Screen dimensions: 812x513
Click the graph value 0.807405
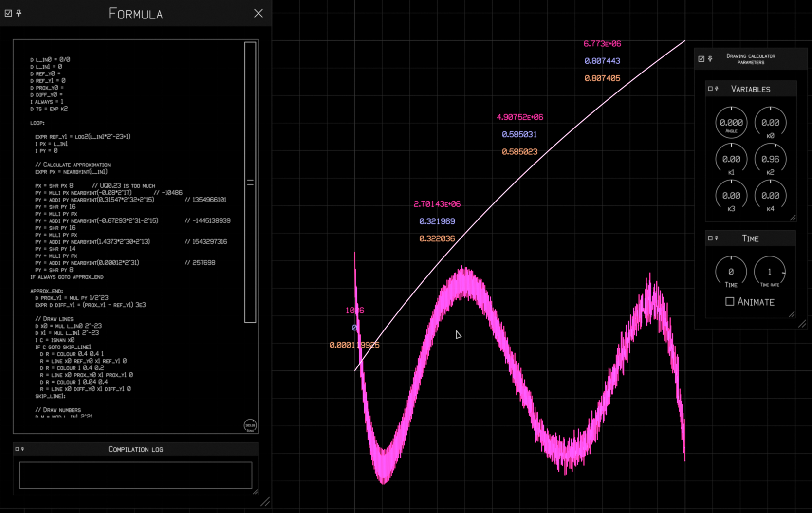coord(602,78)
